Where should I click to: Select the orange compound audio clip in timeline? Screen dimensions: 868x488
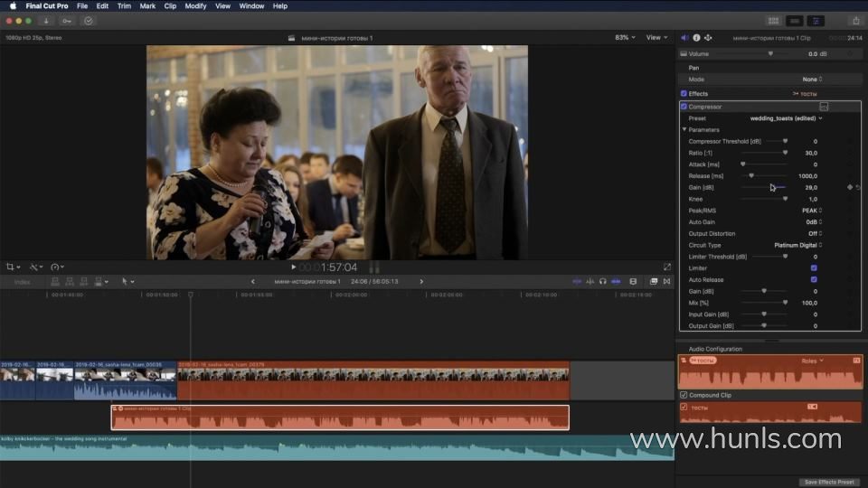(x=340, y=418)
